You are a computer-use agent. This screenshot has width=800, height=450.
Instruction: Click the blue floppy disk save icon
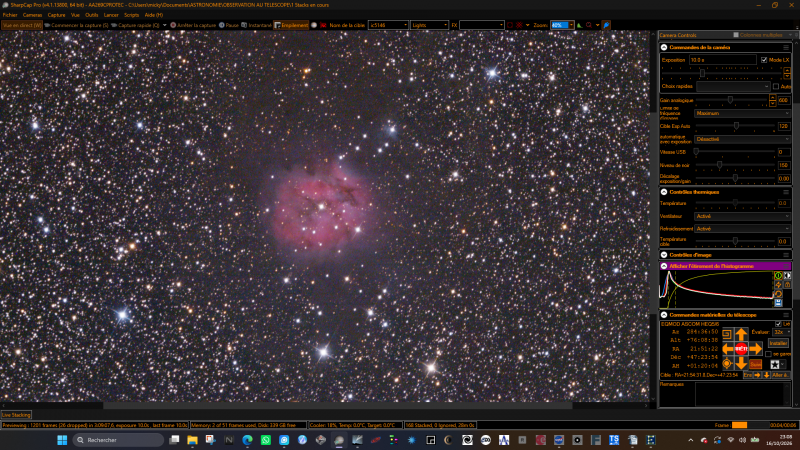point(778,303)
